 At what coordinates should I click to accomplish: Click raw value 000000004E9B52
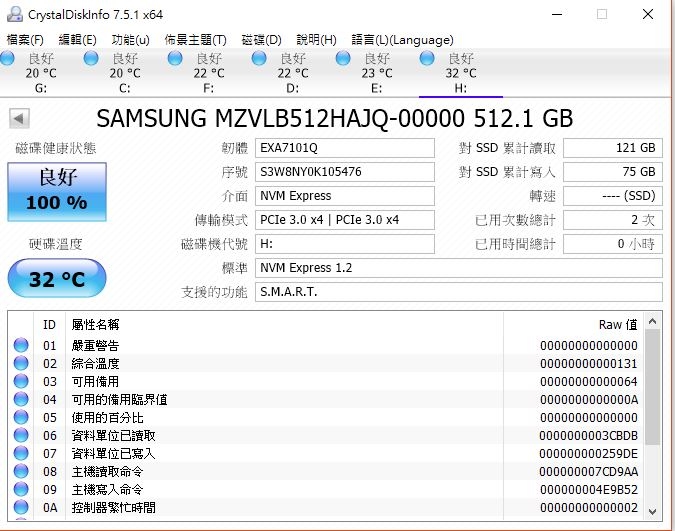(588, 490)
